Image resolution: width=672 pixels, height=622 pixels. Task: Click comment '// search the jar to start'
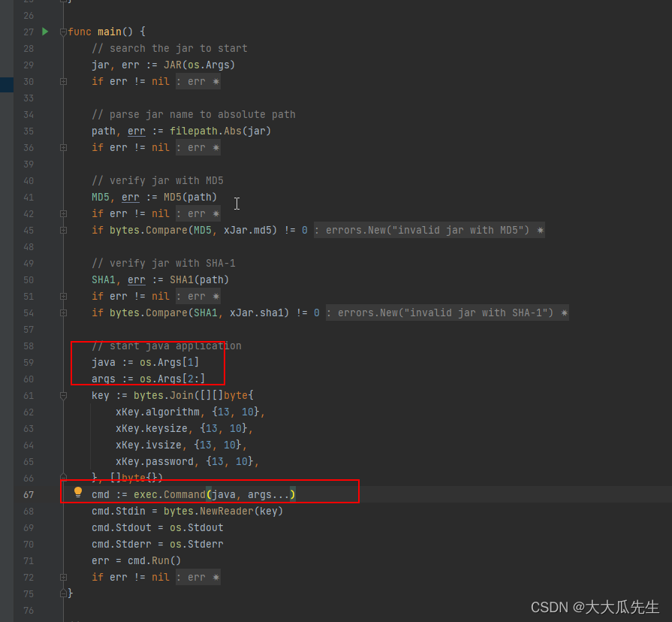170,48
